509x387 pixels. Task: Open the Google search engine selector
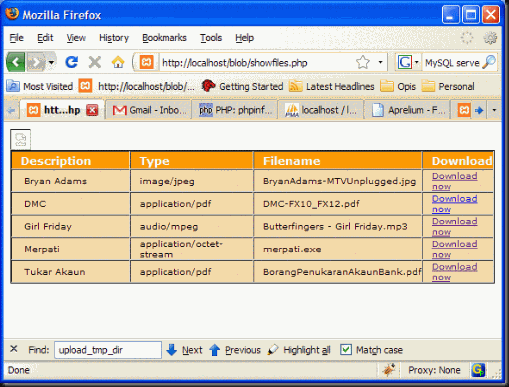click(408, 62)
